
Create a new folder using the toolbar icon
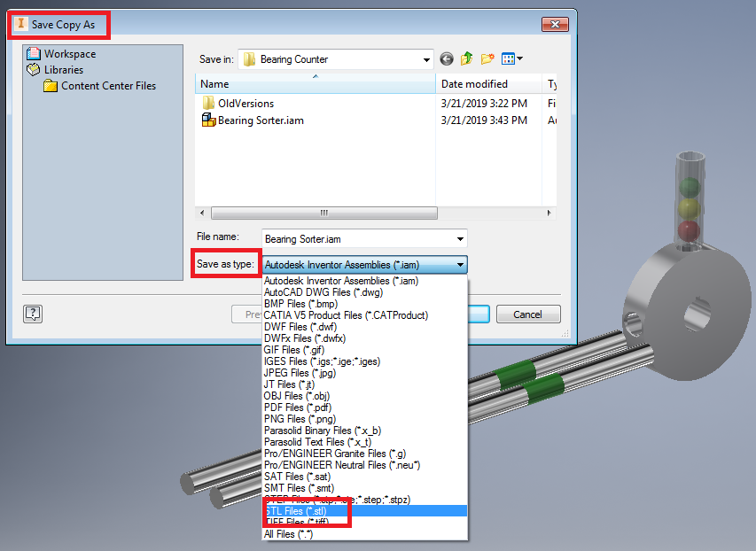486,58
